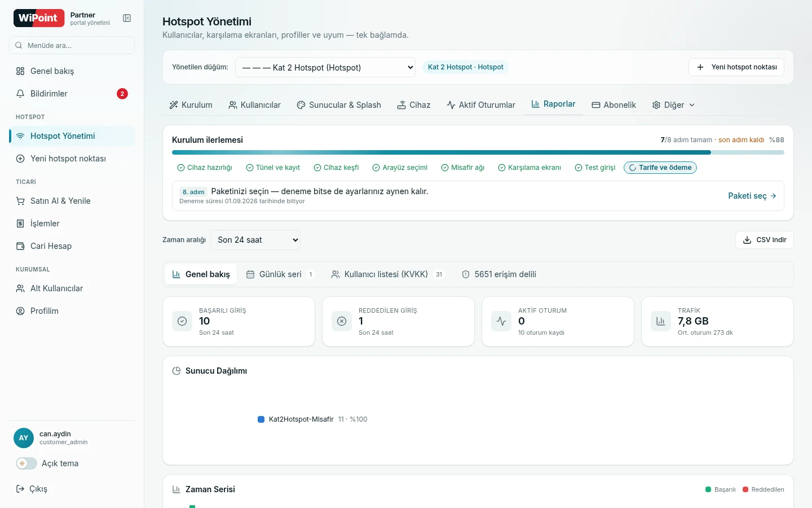Open the Kullanıcı listesi (KVKK) tab
The image size is (812, 508).
click(387, 274)
